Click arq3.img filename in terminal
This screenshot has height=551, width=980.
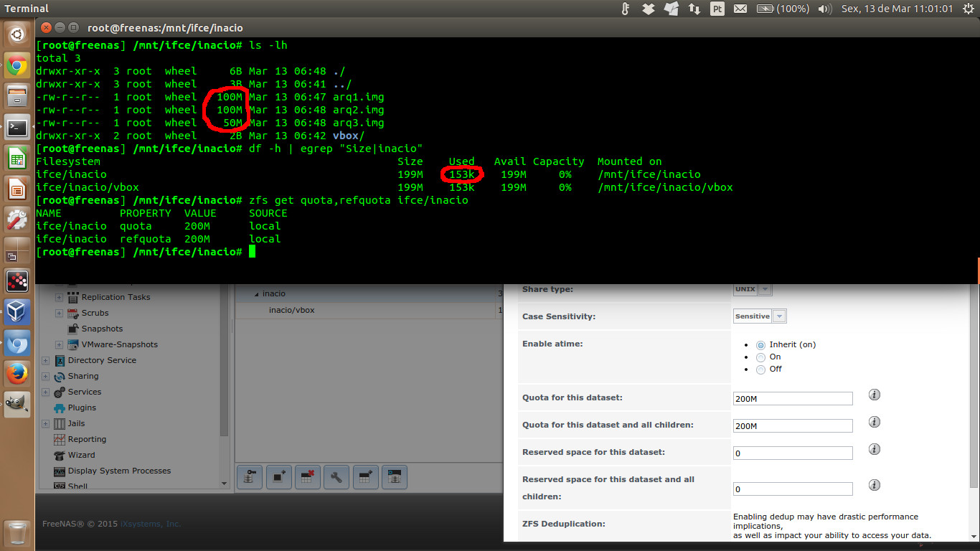[x=358, y=123]
